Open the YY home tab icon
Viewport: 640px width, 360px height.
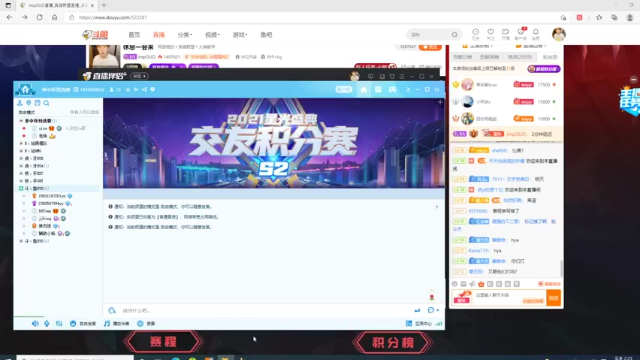363,89
